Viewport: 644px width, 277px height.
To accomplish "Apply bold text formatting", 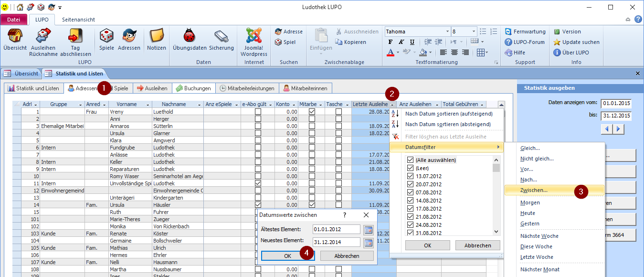I will tap(391, 42).
